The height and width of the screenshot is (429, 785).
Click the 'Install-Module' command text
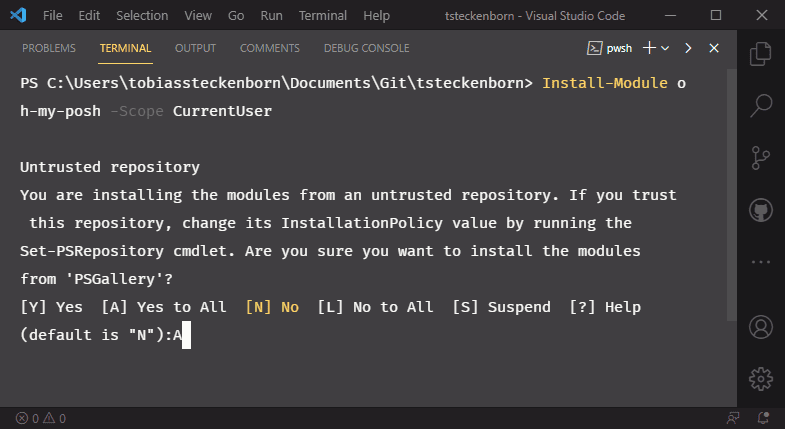605,83
